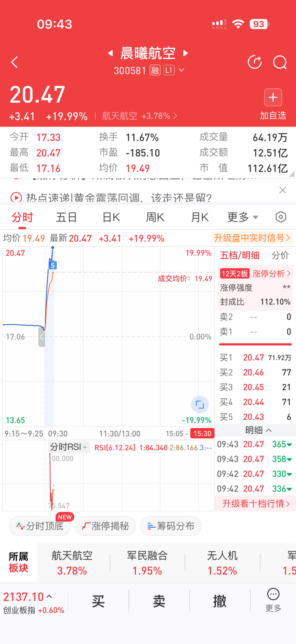Go to next stock with right triangle
The width and height of the screenshot is (296, 644).
tap(185, 53)
